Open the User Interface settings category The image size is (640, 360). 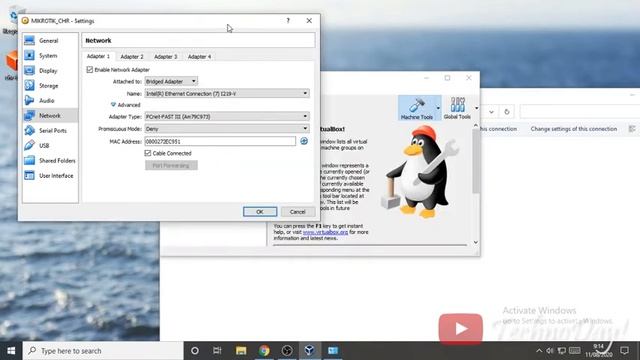pyautogui.click(x=50, y=176)
